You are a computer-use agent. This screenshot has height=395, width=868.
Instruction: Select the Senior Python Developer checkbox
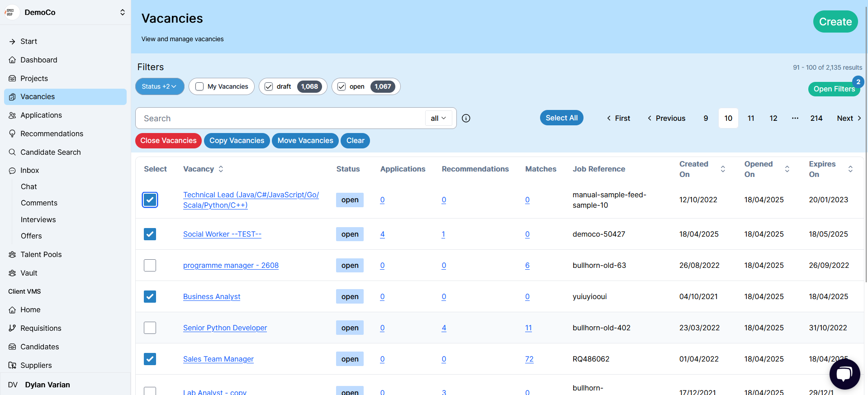coord(150,328)
